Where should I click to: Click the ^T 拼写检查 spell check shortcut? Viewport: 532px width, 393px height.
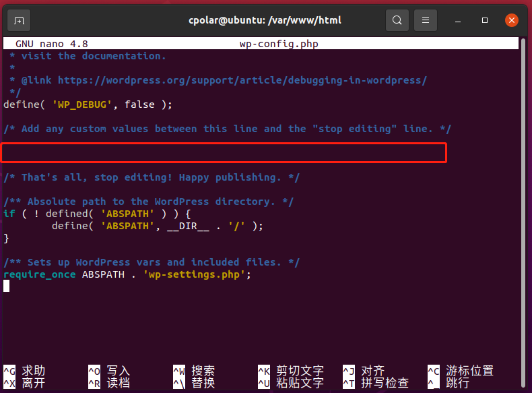376,383
